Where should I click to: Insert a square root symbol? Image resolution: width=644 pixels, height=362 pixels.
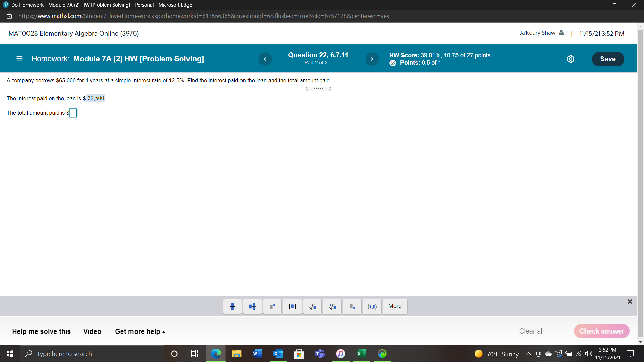(312, 306)
